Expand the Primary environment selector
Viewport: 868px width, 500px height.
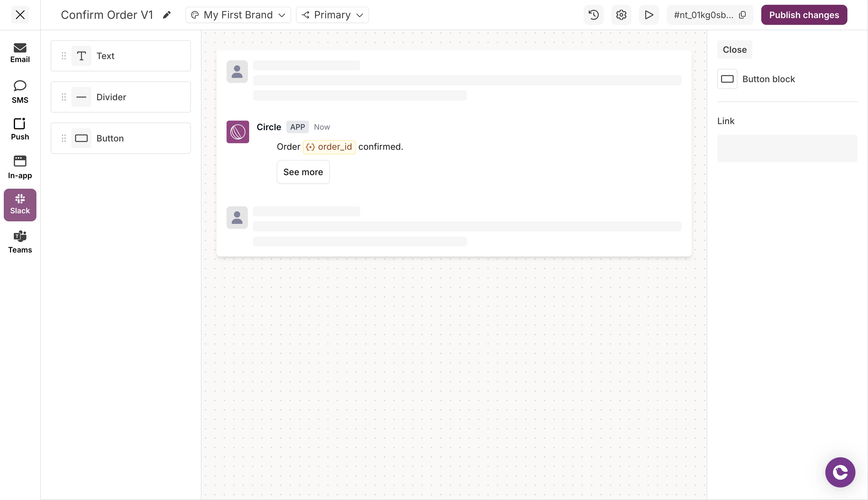332,15
